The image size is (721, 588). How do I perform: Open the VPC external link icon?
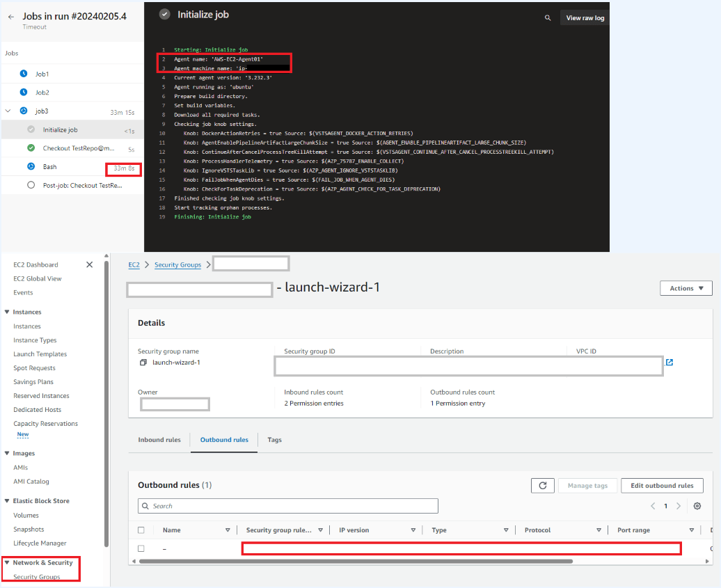(669, 363)
